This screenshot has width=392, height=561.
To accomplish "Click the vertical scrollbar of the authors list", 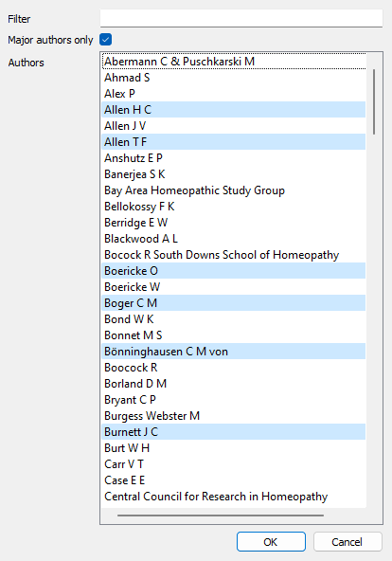I will (374, 102).
